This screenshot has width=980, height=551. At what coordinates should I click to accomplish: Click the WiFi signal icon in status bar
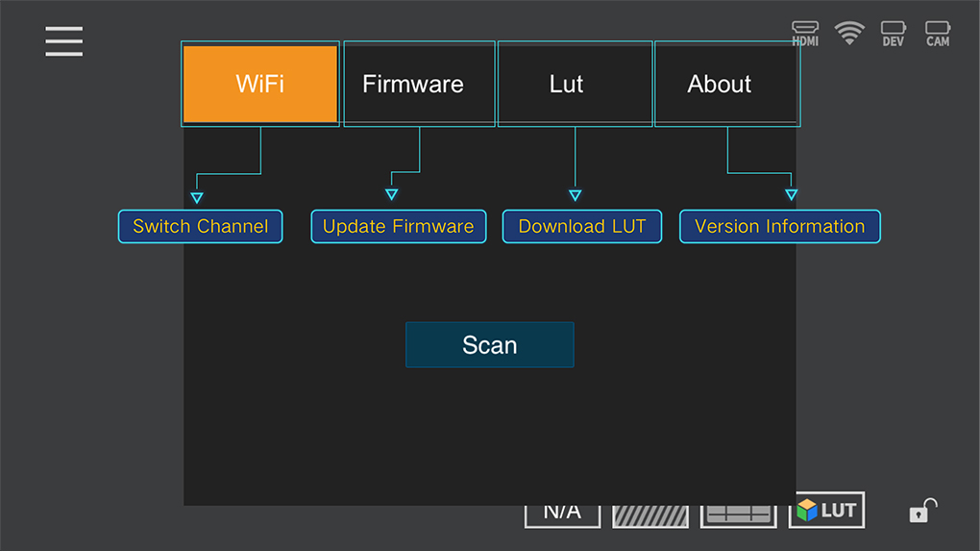(x=849, y=34)
